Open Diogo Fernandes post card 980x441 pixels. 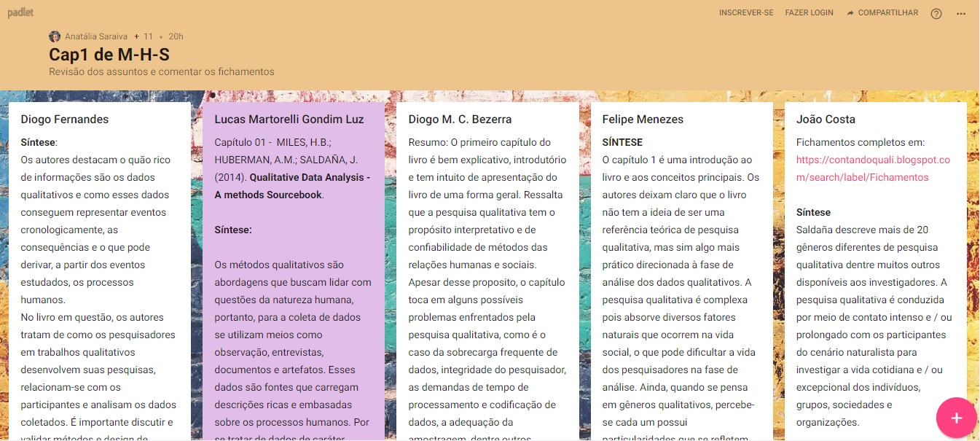[x=65, y=120]
